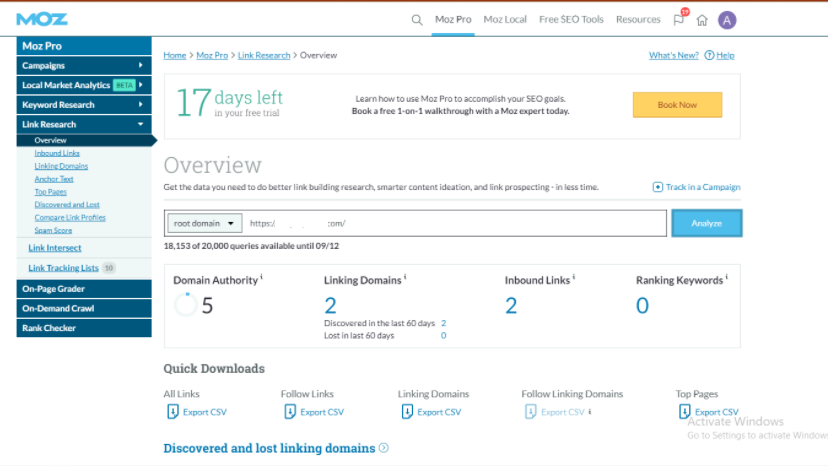Open Discovered and Lost sidebar link
This screenshot has width=828, height=466.
[67, 204]
